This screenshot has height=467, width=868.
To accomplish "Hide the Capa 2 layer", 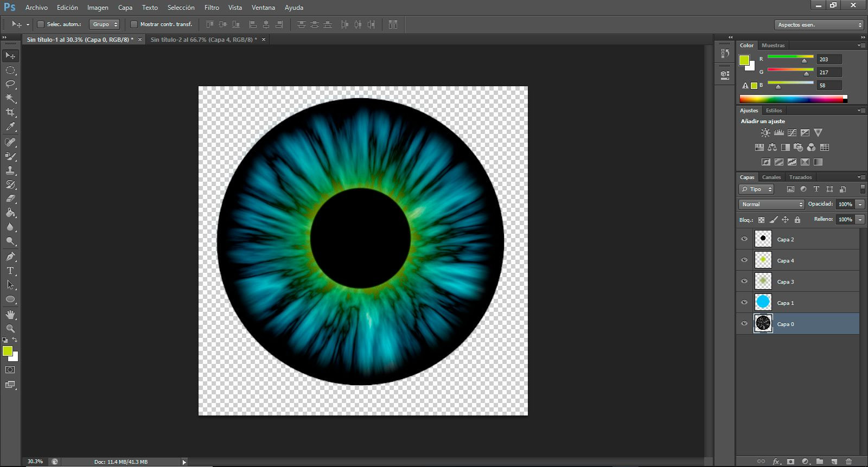I will click(x=744, y=239).
